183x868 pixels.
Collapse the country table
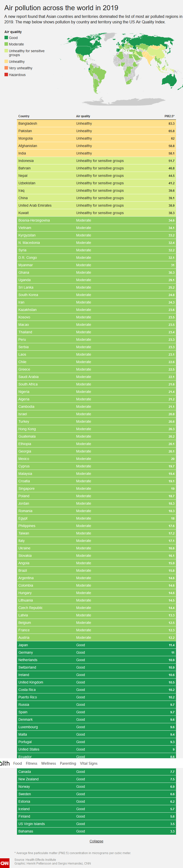(x=96, y=841)
